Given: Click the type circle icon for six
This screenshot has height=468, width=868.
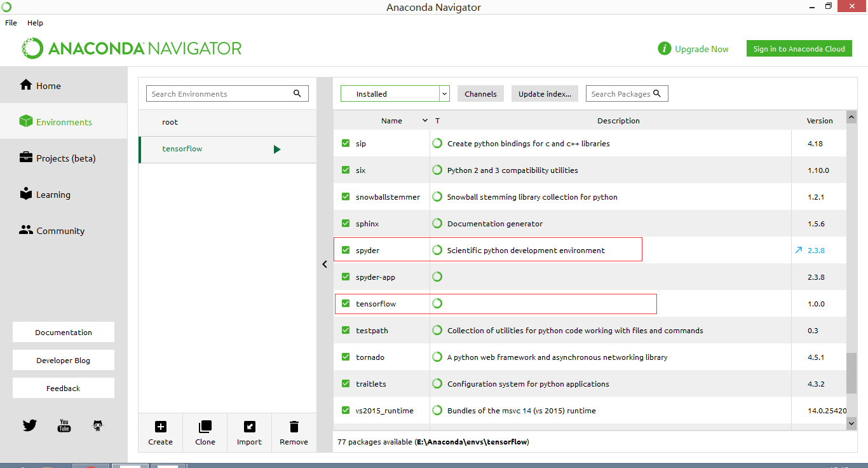Looking at the screenshot, I should (x=437, y=170).
